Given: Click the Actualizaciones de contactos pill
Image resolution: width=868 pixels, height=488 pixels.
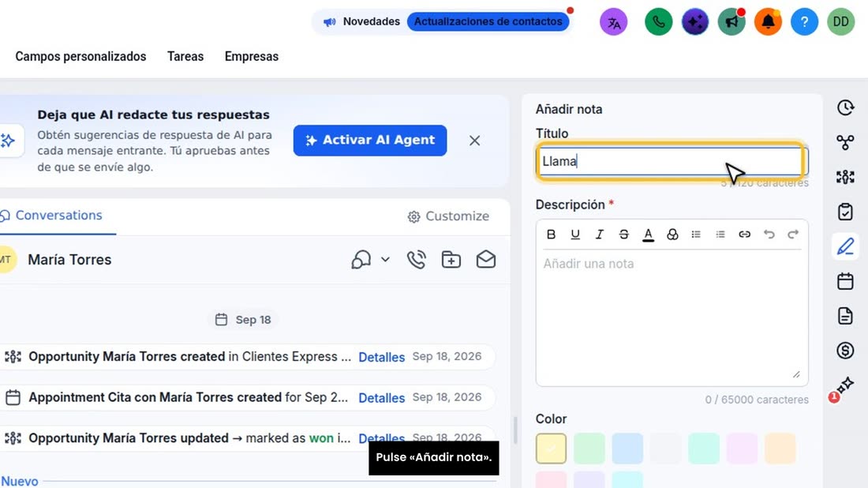Looking at the screenshot, I should (488, 21).
